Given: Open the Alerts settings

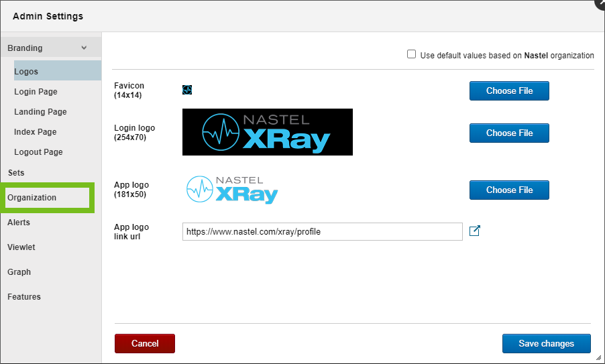Looking at the screenshot, I should click(x=19, y=223).
